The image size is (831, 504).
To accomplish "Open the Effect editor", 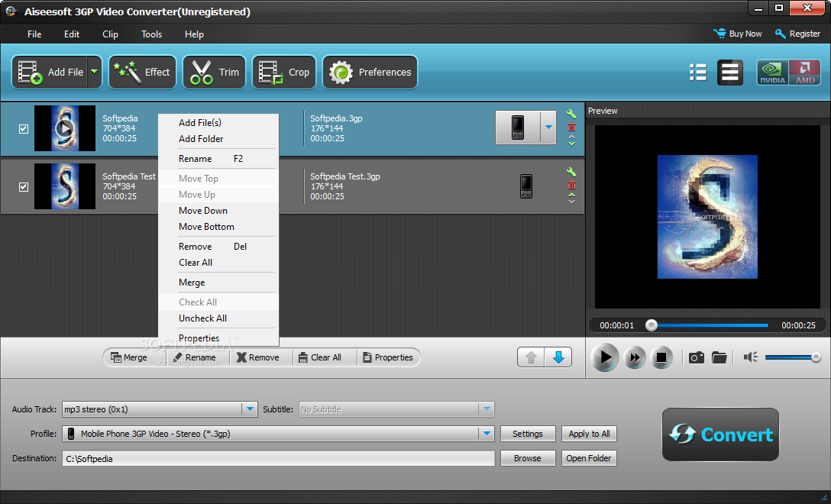I will point(143,72).
